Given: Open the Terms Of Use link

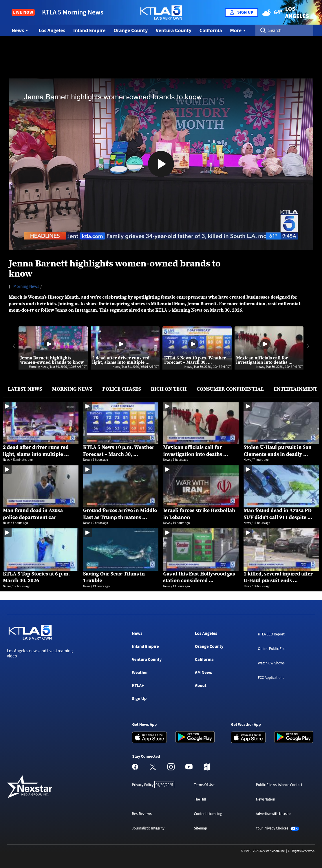Looking at the screenshot, I should point(204,785).
